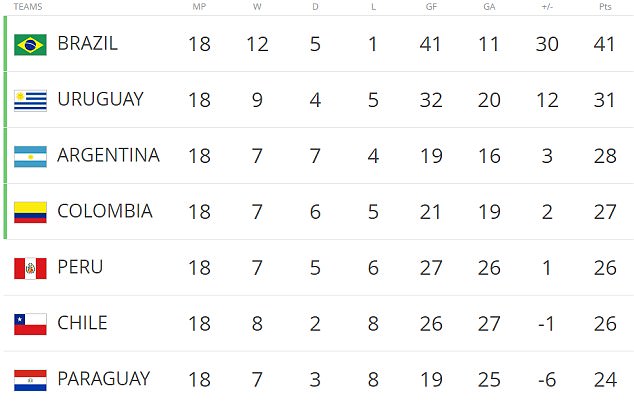634x406 pixels.
Task: Click the Paraguay flag icon
Action: (x=30, y=380)
